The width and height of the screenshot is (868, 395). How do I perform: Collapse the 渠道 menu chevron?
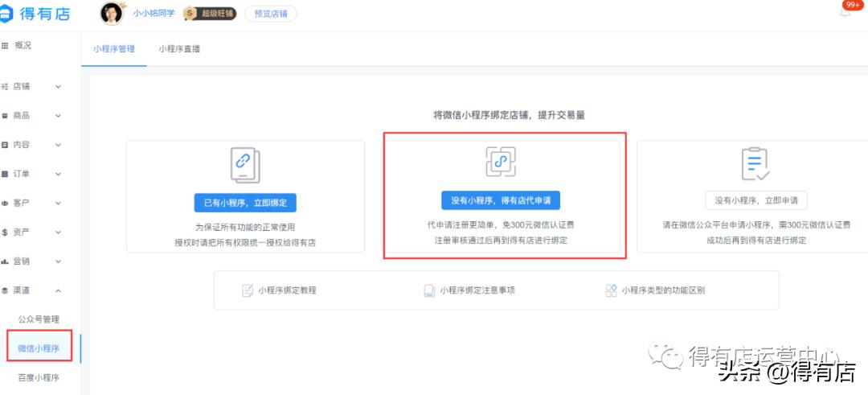tap(58, 290)
